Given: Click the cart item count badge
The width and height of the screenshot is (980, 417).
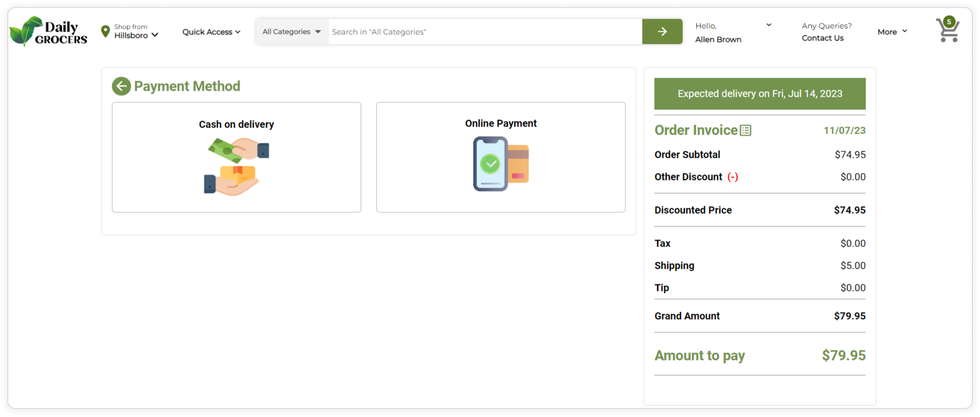Looking at the screenshot, I should tap(949, 22).
